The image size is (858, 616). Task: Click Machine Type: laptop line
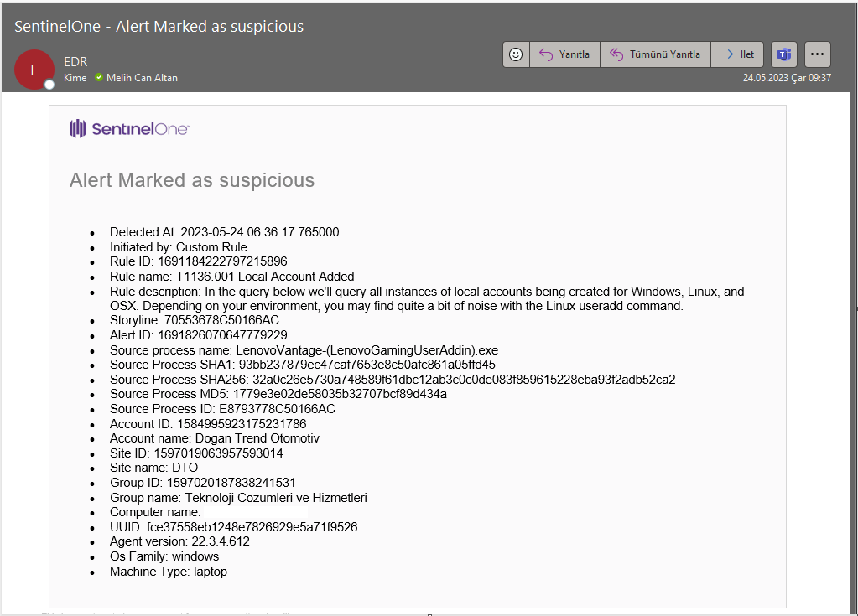coord(169,572)
